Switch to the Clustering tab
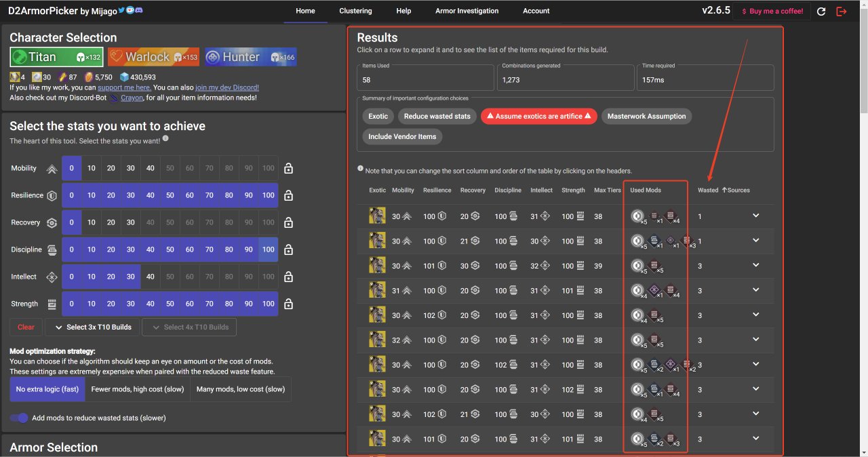 [355, 12]
